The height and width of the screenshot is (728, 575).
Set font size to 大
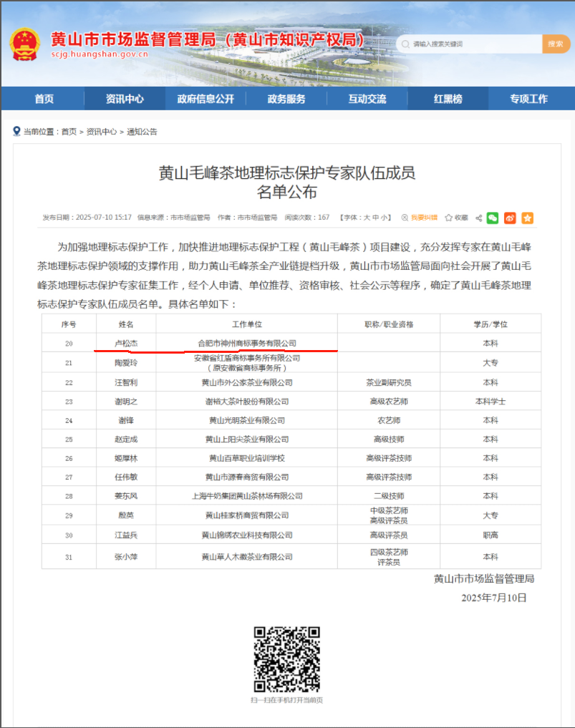(x=367, y=218)
